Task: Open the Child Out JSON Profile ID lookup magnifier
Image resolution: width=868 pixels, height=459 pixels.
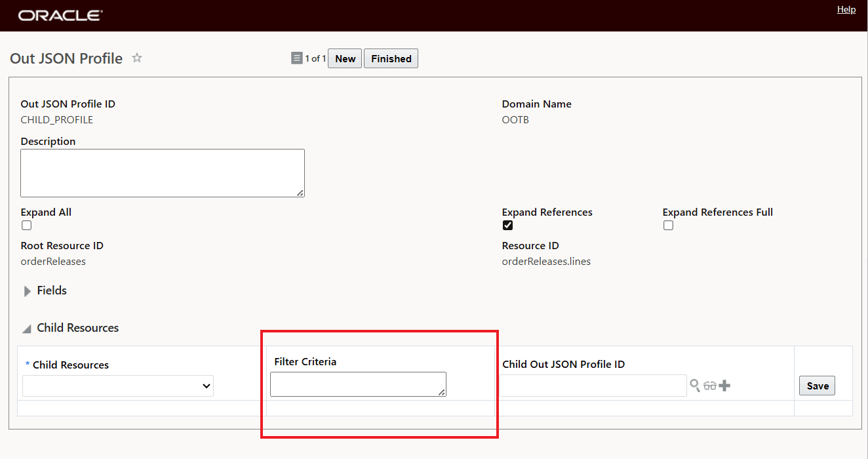Action: (x=695, y=386)
